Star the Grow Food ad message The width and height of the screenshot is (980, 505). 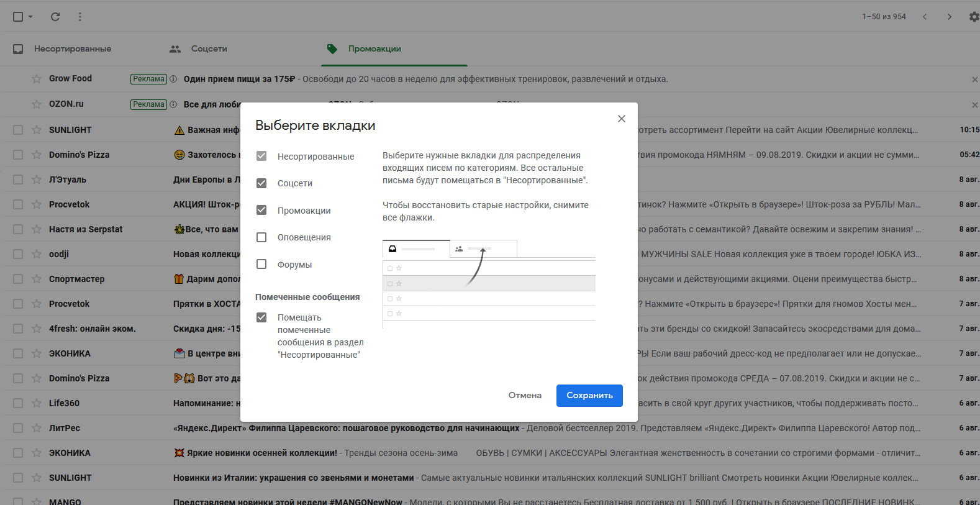click(37, 79)
